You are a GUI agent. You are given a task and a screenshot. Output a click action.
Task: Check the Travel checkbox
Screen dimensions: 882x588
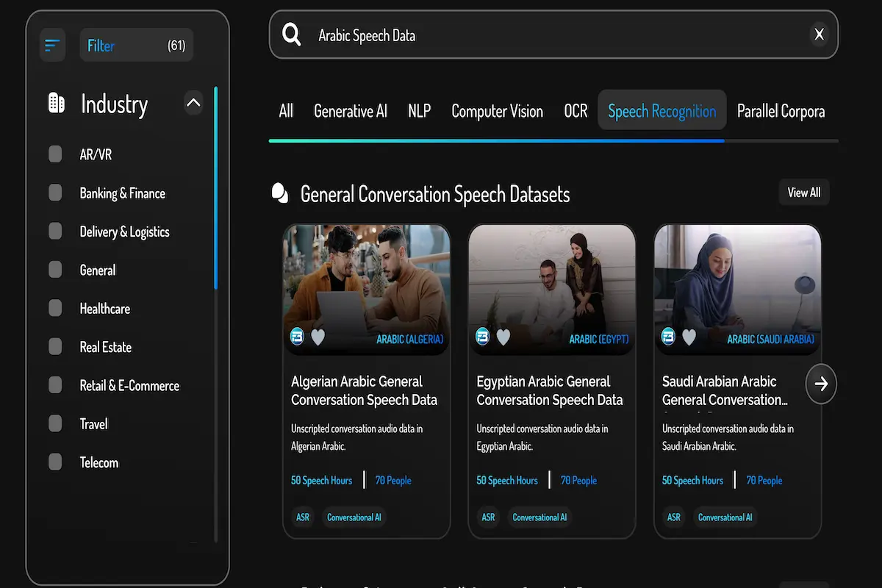coord(55,423)
